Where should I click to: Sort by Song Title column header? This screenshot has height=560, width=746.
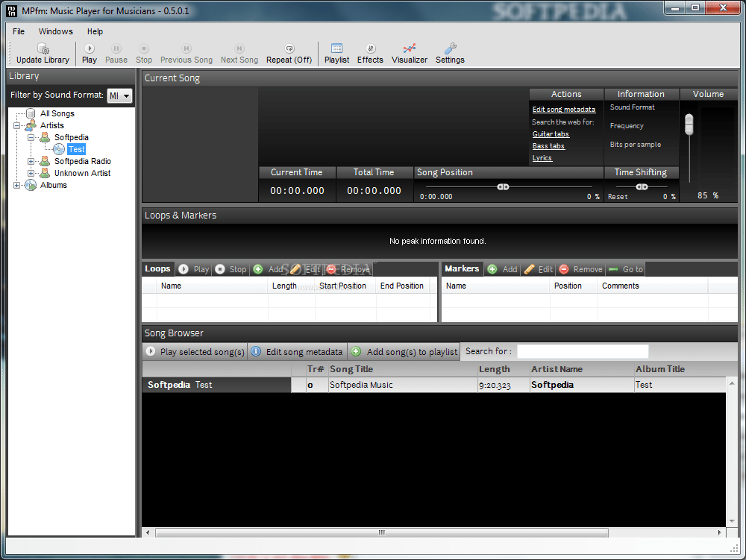point(403,369)
